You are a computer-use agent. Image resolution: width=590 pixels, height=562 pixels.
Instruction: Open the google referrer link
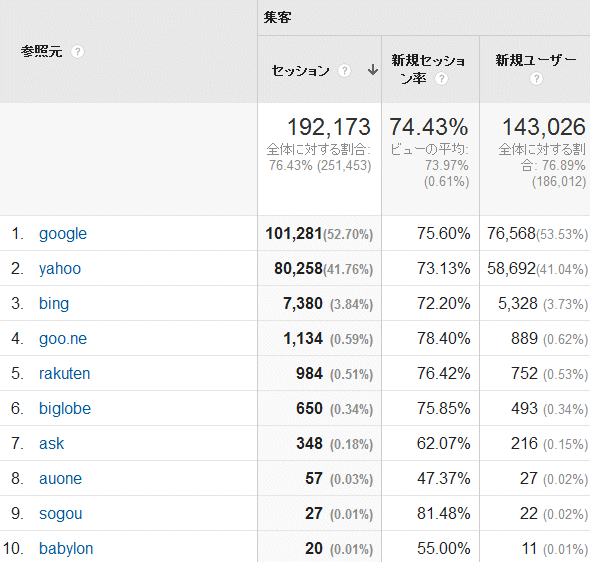[x=63, y=234]
